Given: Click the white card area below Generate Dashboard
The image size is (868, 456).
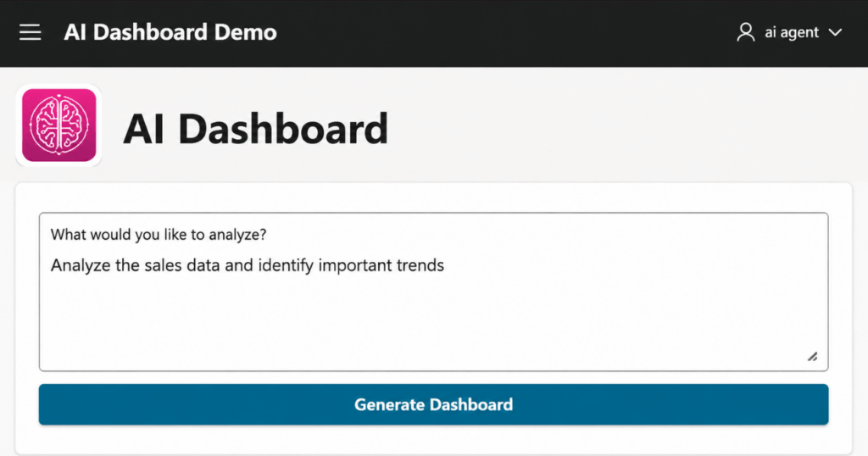Looking at the screenshot, I should click(433, 440).
